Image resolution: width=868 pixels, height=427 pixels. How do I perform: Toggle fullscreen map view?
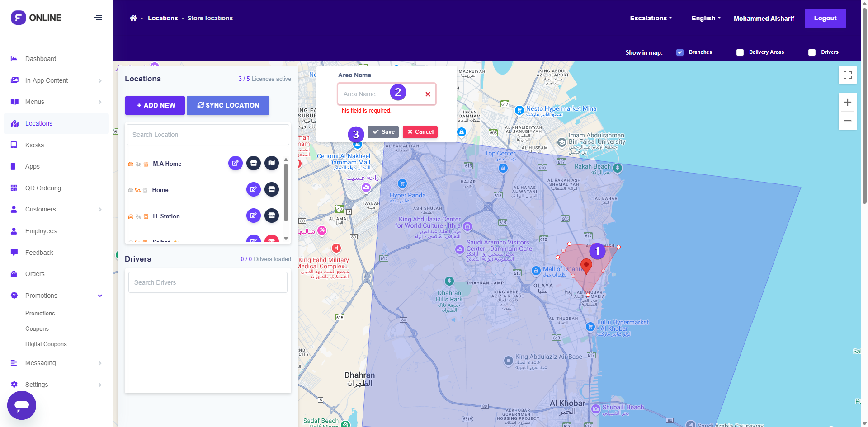click(x=848, y=75)
